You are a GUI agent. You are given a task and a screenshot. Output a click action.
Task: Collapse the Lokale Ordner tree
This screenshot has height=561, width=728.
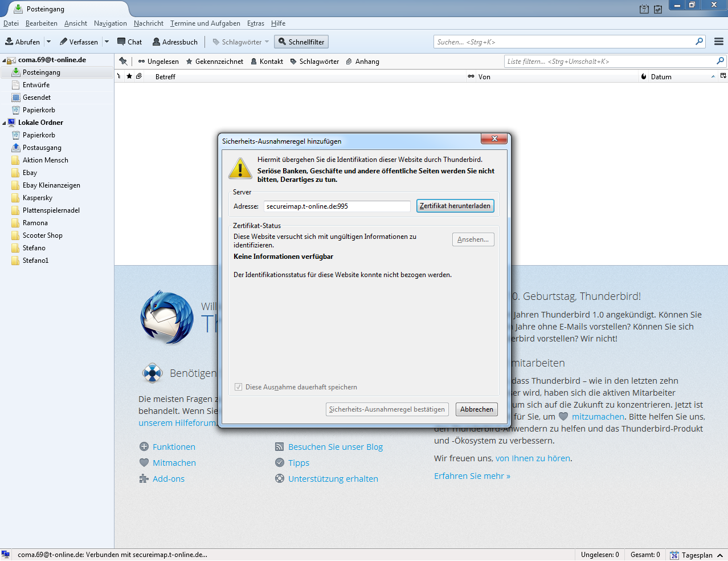[x=4, y=123]
